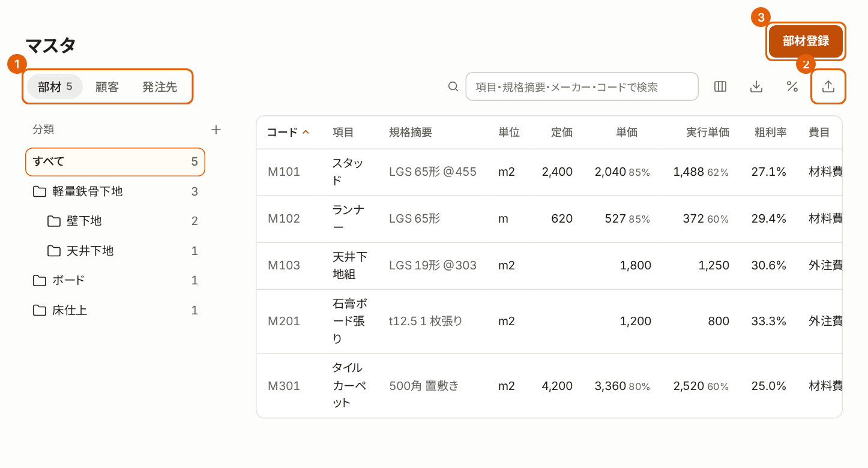Click the 単位 column header
The width and height of the screenshot is (868, 468).
coord(509,133)
